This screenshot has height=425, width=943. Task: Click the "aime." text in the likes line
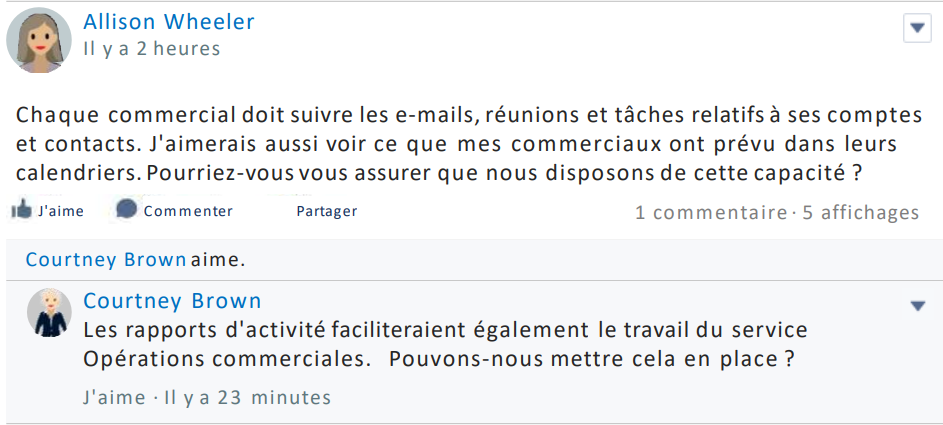pos(218,260)
